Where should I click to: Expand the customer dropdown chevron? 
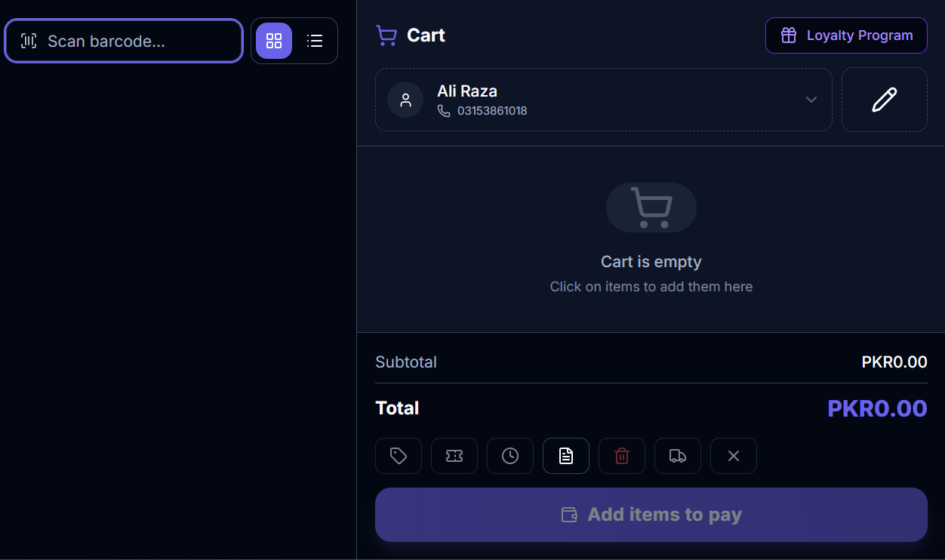pos(811,100)
